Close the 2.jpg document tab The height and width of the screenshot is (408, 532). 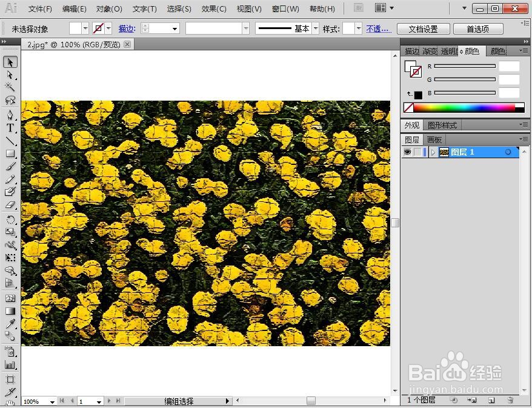(x=127, y=44)
